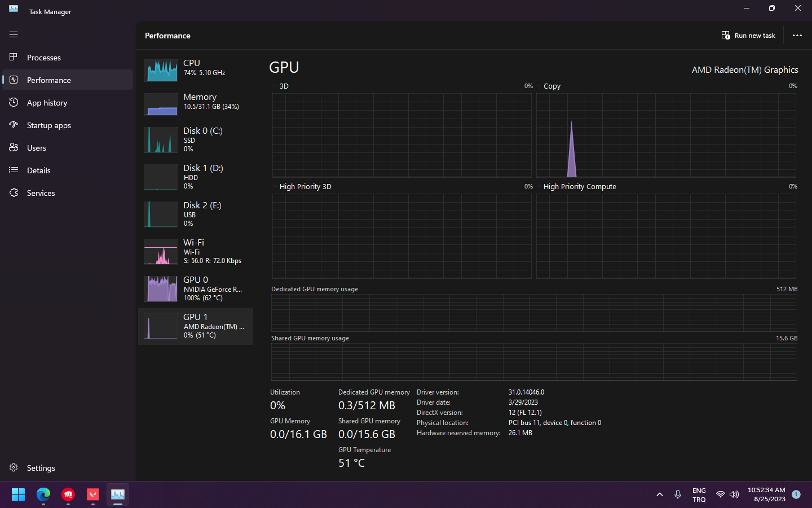This screenshot has width=812, height=508.
Task: Click the 0.0/15.6 GB shared memory value
Action: pyautogui.click(x=367, y=435)
